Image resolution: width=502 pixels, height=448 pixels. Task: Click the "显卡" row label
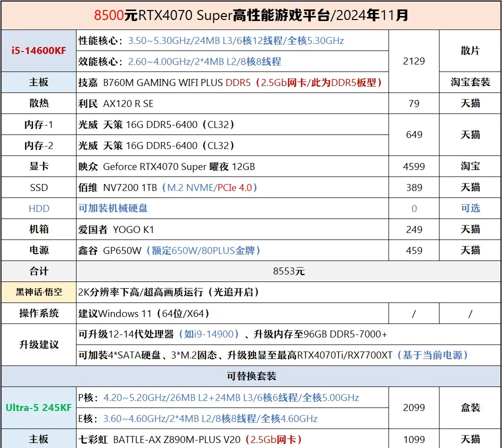(38, 166)
